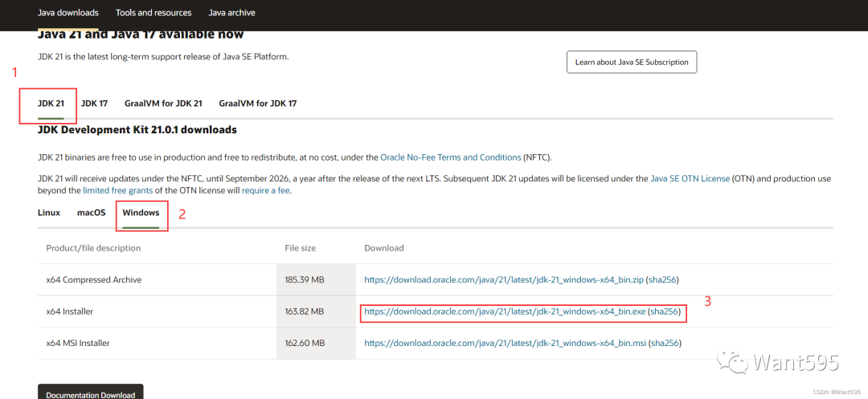The image size is (868, 399).
Task: Open the Java downloads nav tab
Action: 68,12
